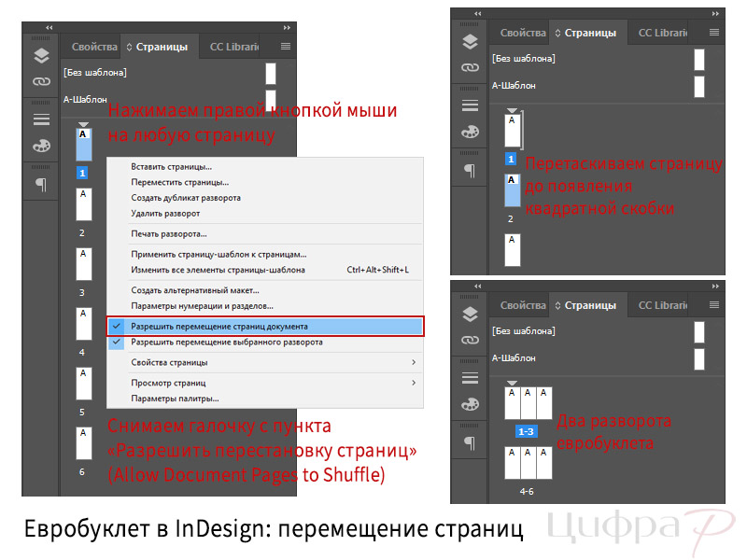Open Stroke panel icon in left InDesign panel
Image resolution: width=747 pixels, height=560 pixels.
pyautogui.click(x=41, y=119)
